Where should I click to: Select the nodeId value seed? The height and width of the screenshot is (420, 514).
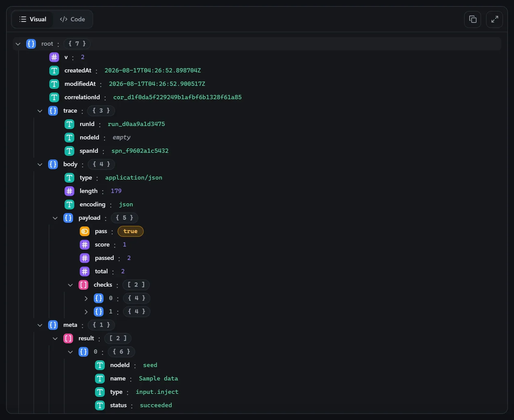click(150, 365)
